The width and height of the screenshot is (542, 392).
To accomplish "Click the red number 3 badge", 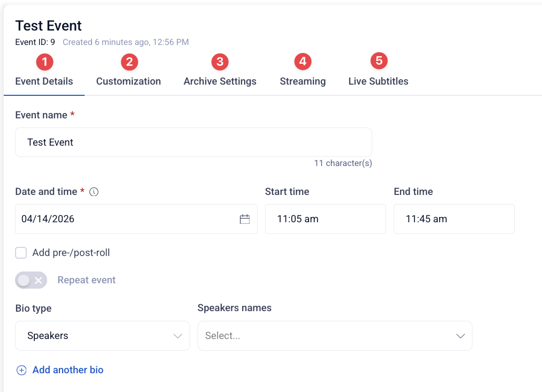I will point(220,62).
